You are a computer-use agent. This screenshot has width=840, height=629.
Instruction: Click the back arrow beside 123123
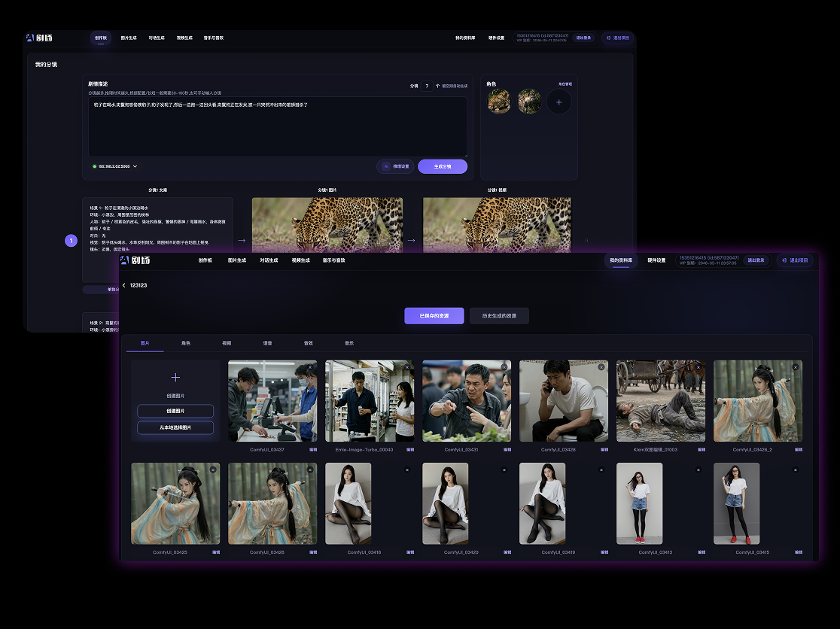[123, 285]
